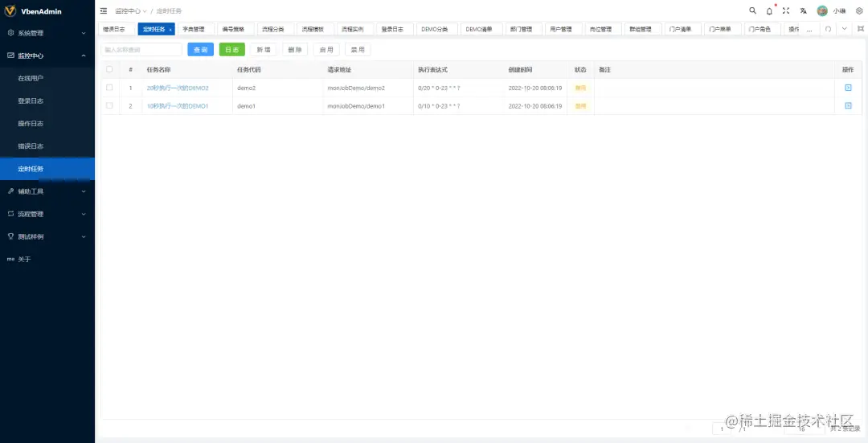
Task: Switch to the 流程分类 tab
Action: (x=273, y=30)
